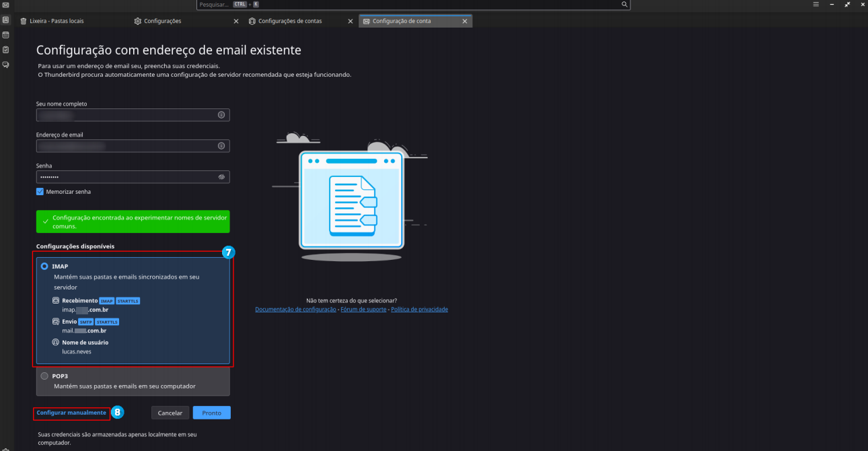Select the POP3 radio option
868x451 pixels.
44,376
